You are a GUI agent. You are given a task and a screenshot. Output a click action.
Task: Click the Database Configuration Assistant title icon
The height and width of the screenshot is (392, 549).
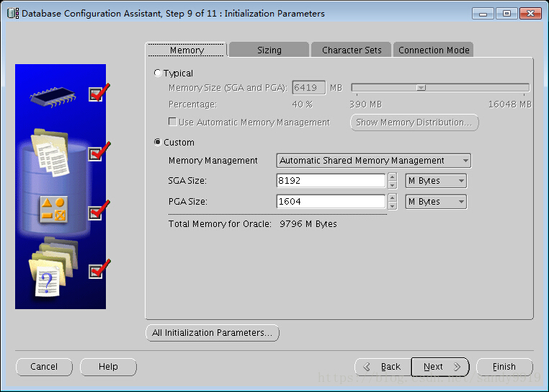[13, 13]
